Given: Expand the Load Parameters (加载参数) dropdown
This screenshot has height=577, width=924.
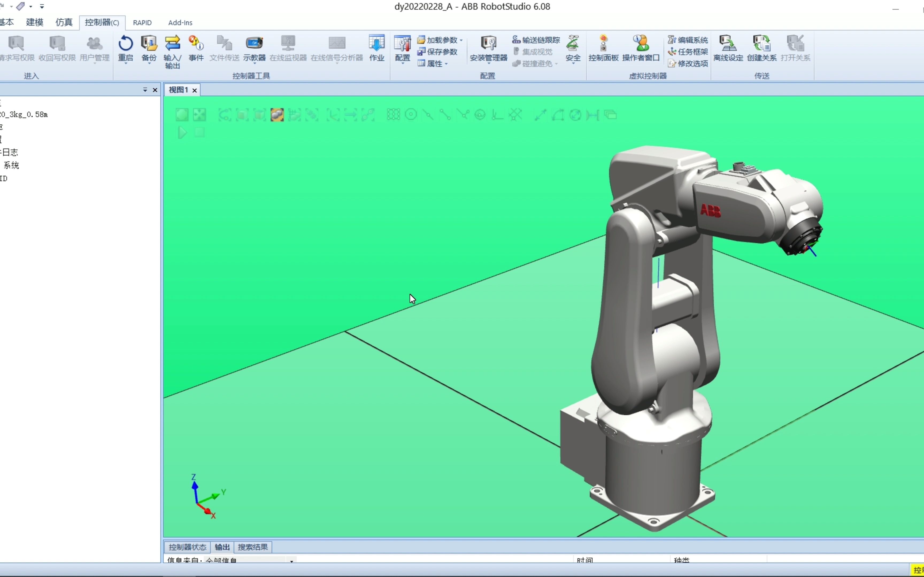Looking at the screenshot, I should click(461, 40).
